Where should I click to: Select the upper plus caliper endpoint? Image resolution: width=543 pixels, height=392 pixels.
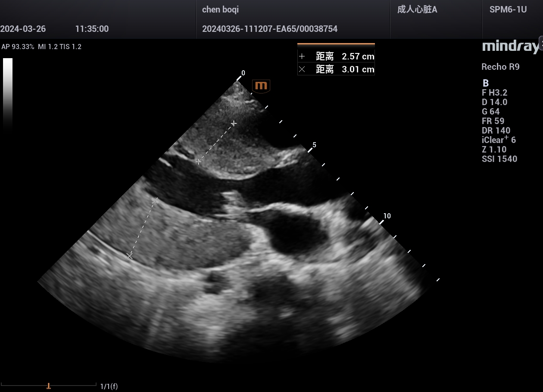pos(234,124)
